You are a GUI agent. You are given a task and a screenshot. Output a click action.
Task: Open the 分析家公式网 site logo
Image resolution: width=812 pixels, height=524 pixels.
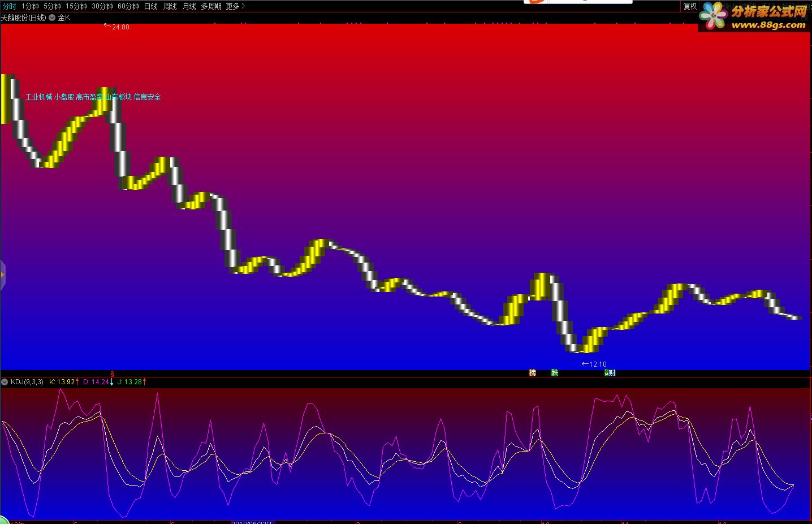click(754, 16)
